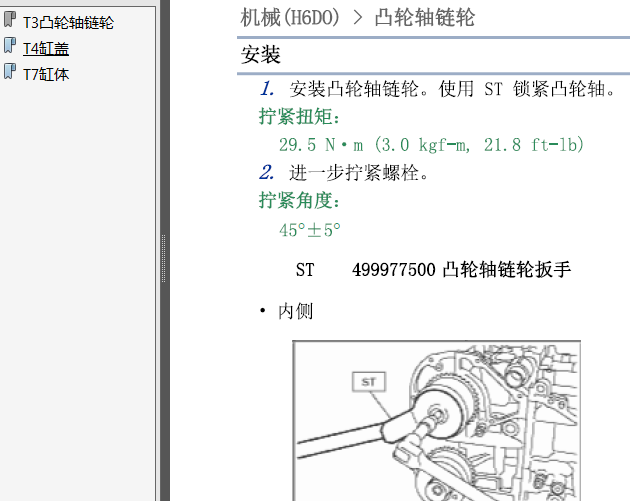Click the 凸轮轴链轮扳手 tool name
The height and width of the screenshot is (501, 630).
coord(507,270)
